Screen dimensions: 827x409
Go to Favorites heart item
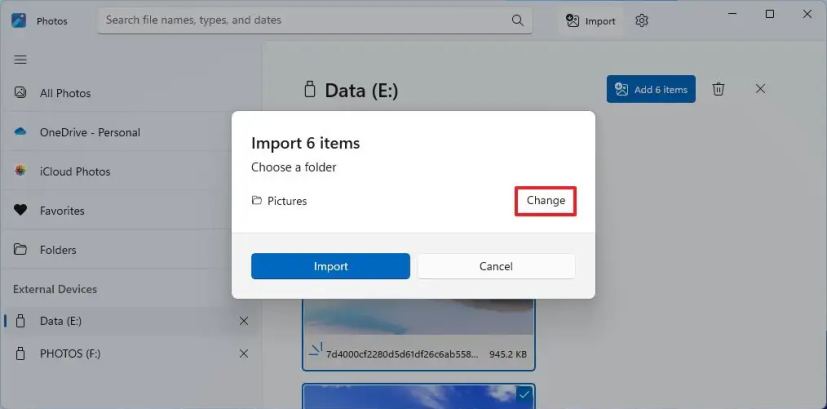(x=62, y=211)
